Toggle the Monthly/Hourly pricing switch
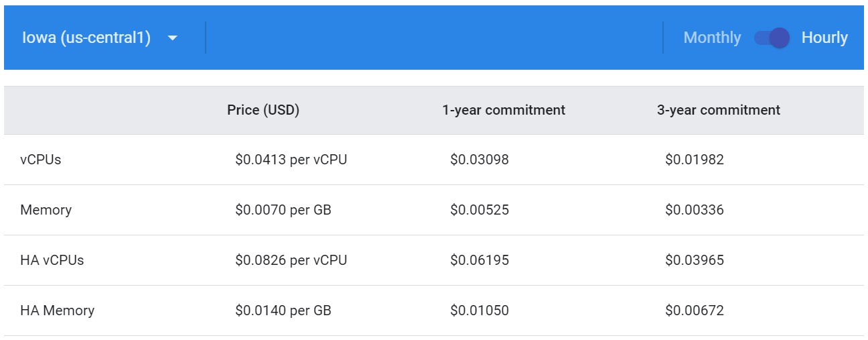This screenshot has width=868, height=340. click(772, 38)
